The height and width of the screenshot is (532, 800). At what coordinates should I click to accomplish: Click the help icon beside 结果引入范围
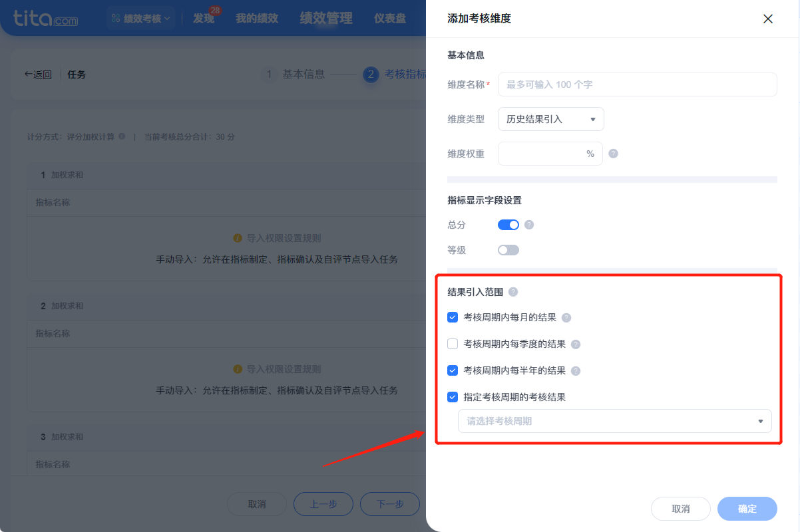(x=513, y=291)
